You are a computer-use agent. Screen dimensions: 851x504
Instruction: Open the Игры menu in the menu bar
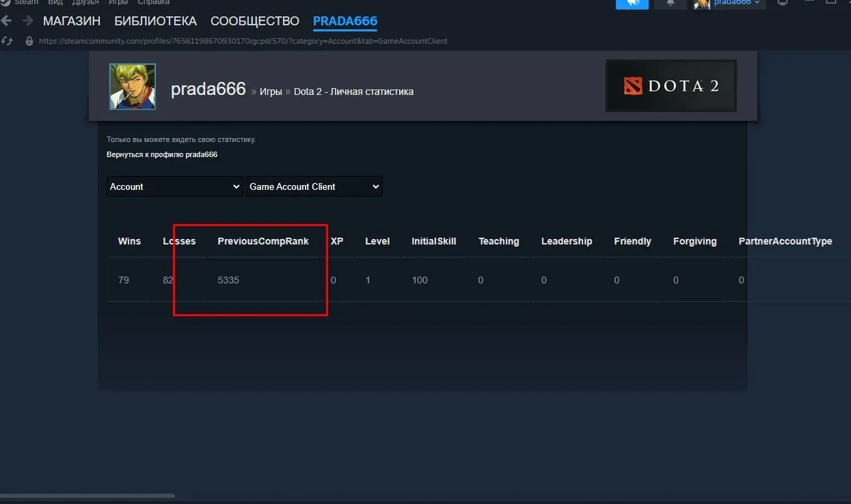pyautogui.click(x=118, y=2)
